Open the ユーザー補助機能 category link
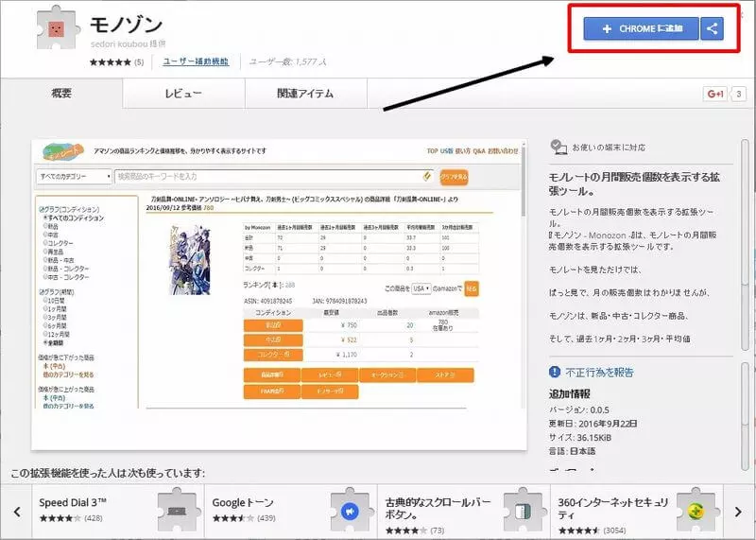The image size is (756, 540). (196, 61)
